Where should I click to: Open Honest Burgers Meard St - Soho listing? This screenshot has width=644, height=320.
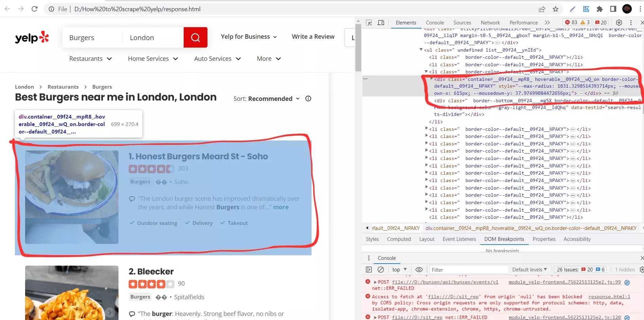coord(202,157)
